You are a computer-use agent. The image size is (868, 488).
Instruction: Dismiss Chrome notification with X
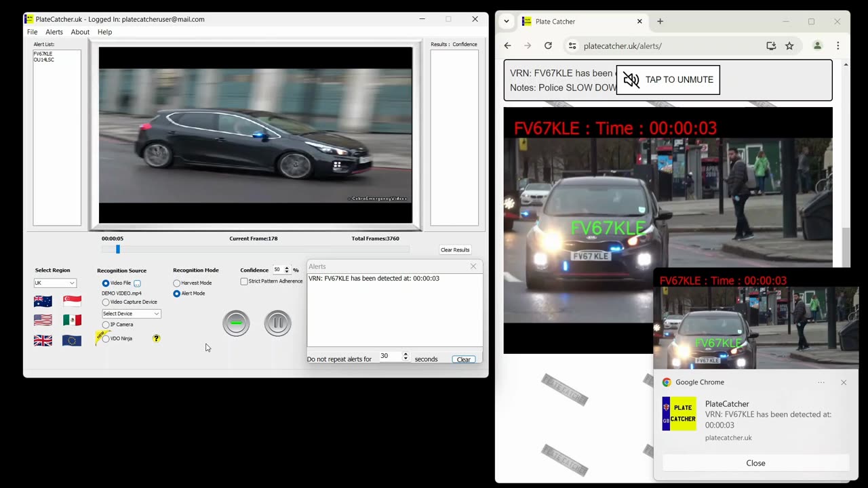[844, 382]
